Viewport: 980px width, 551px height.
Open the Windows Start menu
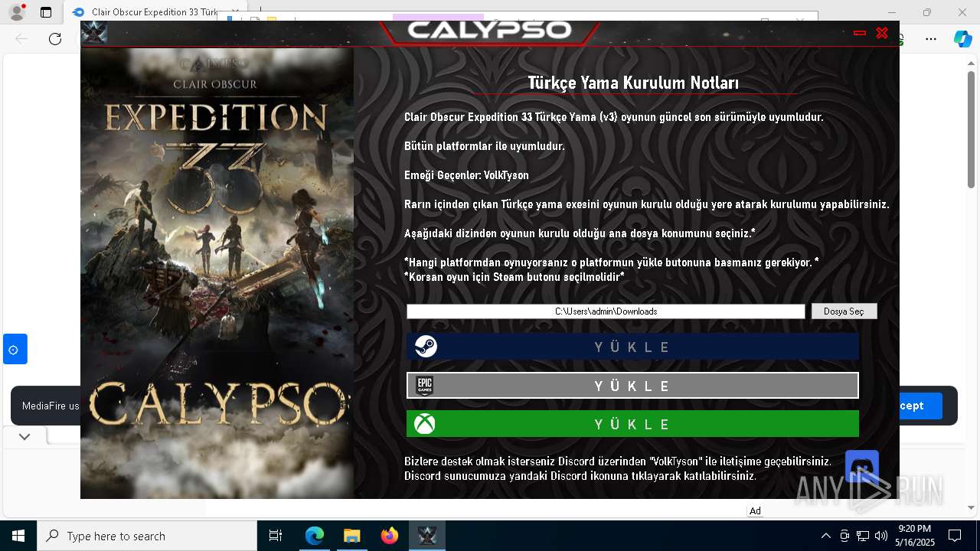point(18,536)
